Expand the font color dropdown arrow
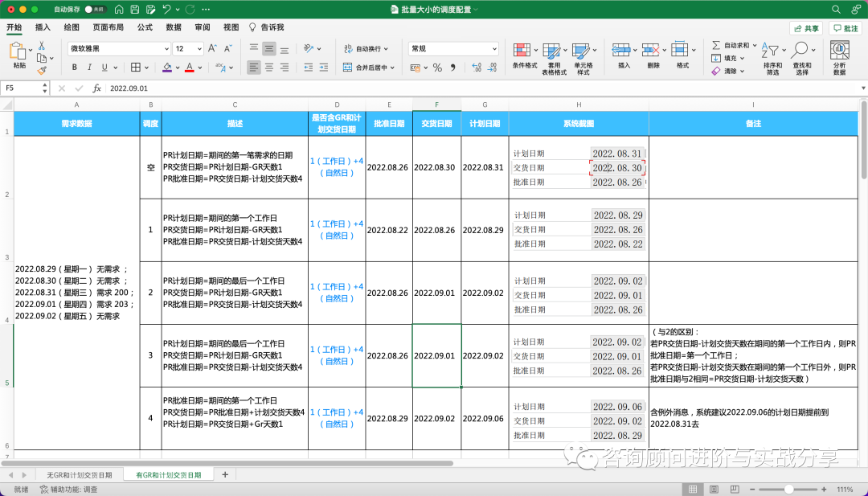This screenshot has height=496, width=868. pyautogui.click(x=200, y=68)
